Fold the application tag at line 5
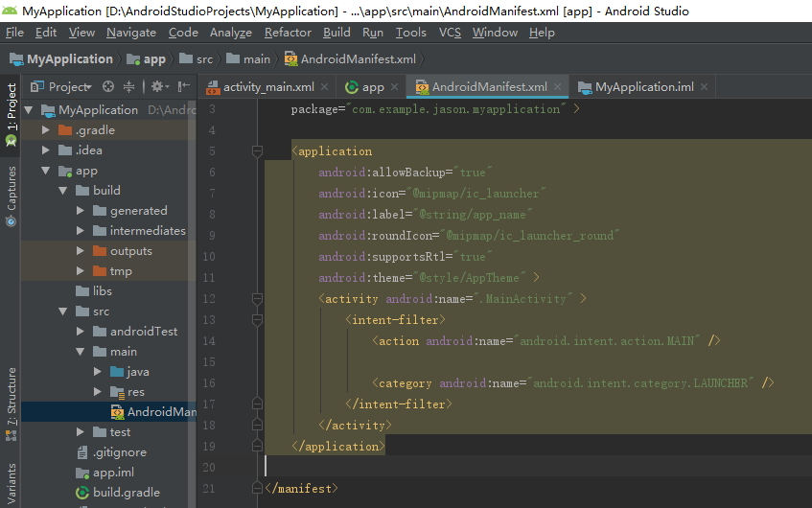 [257, 151]
